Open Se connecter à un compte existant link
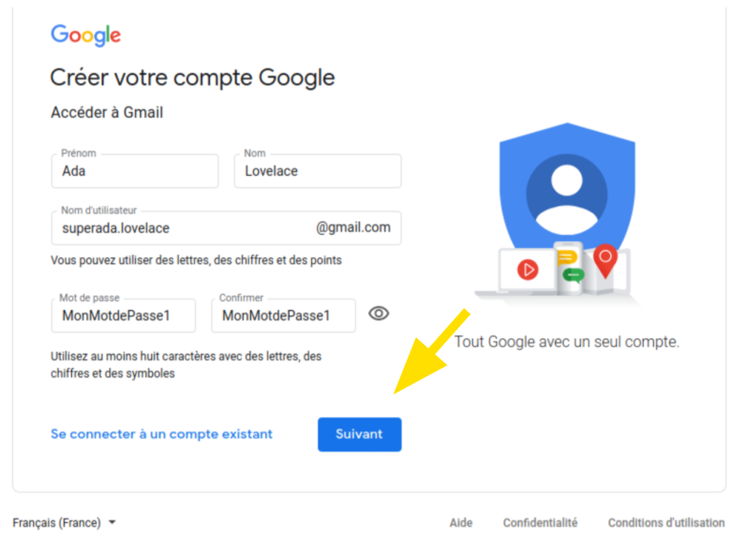Image resolution: width=737 pixels, height=560 pixels. (161, 434)
